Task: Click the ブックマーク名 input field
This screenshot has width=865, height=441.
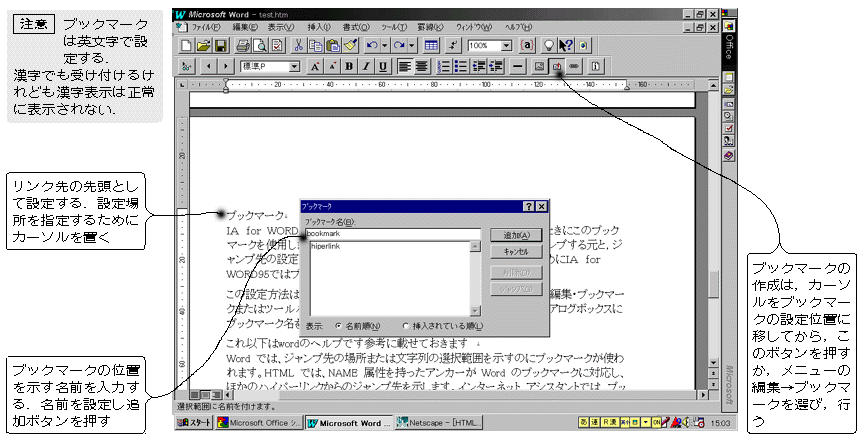Action: click(x=393, y=234)
